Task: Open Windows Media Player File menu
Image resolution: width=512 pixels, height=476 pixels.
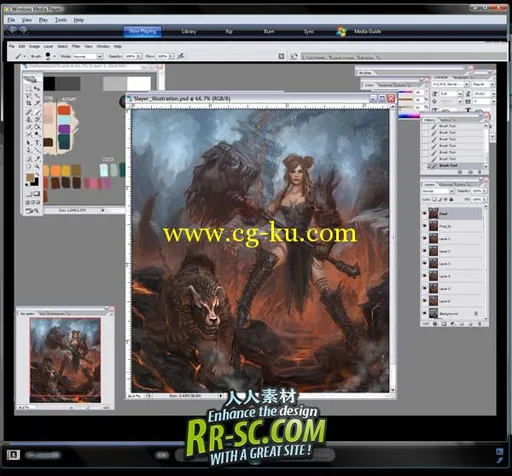Action: click(11, 20)
